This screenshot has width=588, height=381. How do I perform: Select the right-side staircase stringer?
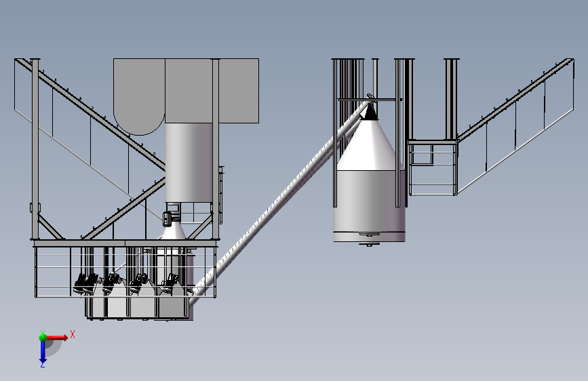click(515, 100)
